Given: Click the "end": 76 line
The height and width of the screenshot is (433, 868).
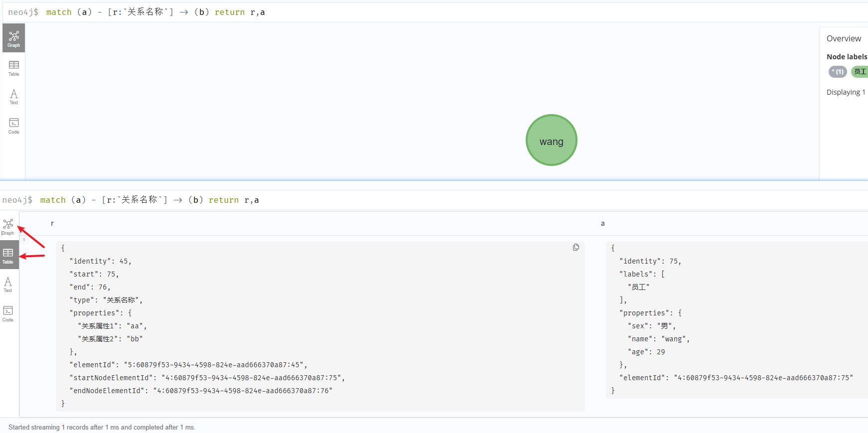Looking at the screenshot, I should (x=90, y=287).
